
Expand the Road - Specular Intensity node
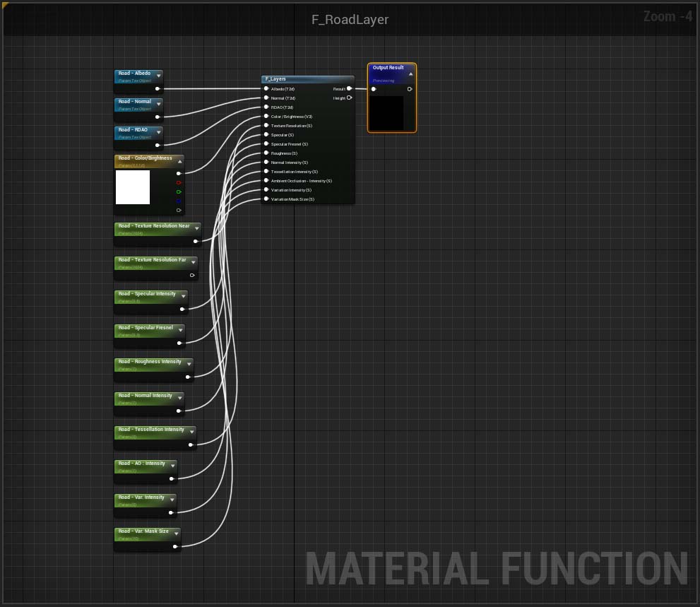184,296
